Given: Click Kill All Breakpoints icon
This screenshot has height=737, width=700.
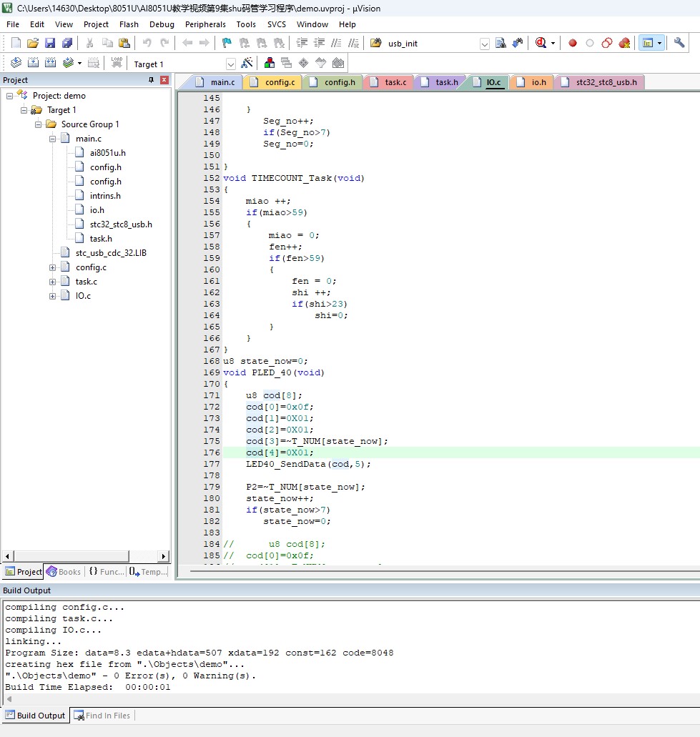Looking at the screenshot, I should coord(624,43).
